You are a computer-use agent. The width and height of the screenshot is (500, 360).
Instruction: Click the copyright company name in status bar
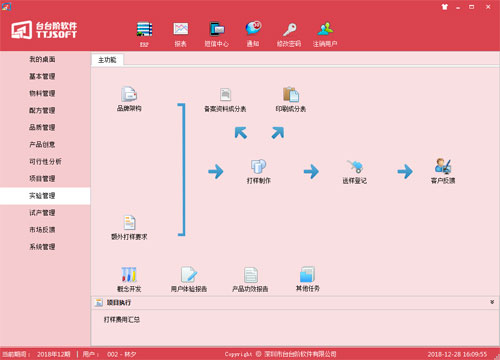pos(300,354)
